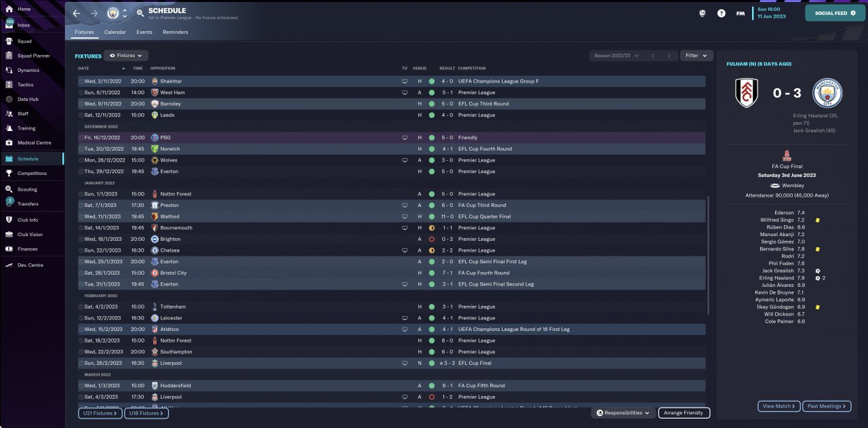The image size is (868, 428).
Task: Open U21 Fixtures
Action: pos(100,412)
